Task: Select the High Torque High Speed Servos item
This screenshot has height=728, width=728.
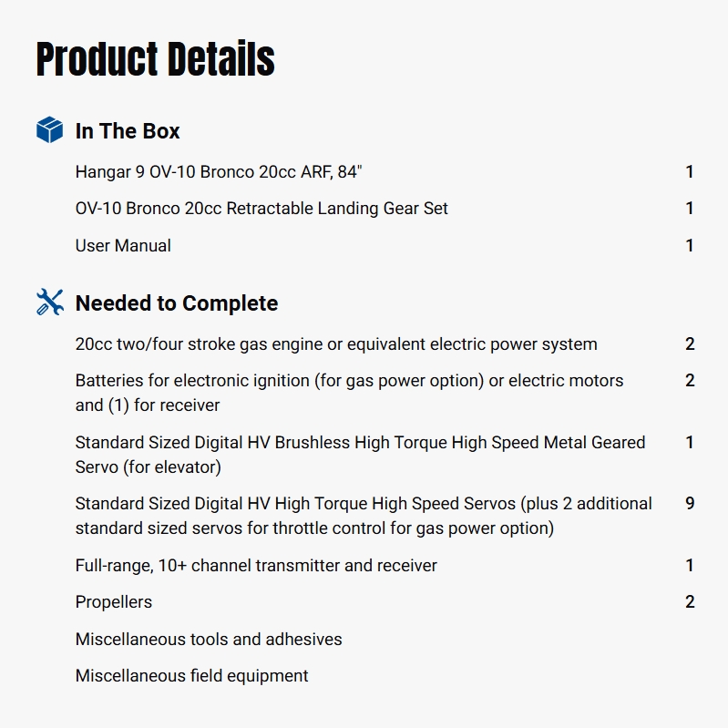Action: 364,515
